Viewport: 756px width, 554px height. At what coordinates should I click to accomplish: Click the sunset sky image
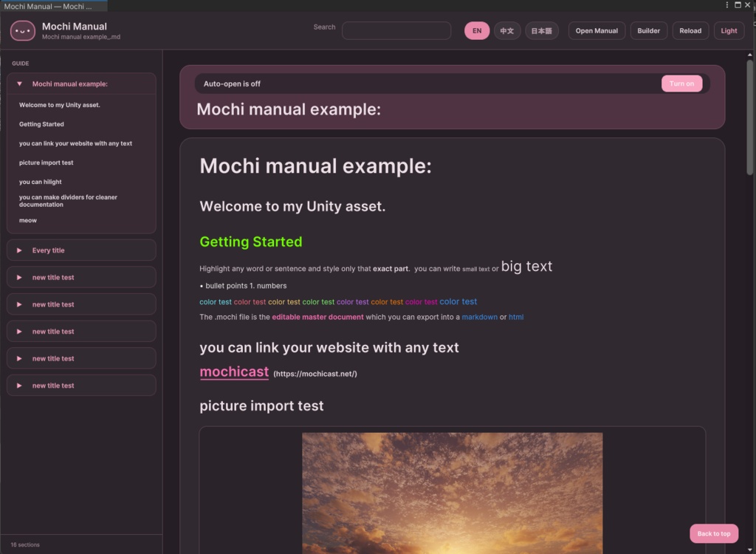point(453,493)
